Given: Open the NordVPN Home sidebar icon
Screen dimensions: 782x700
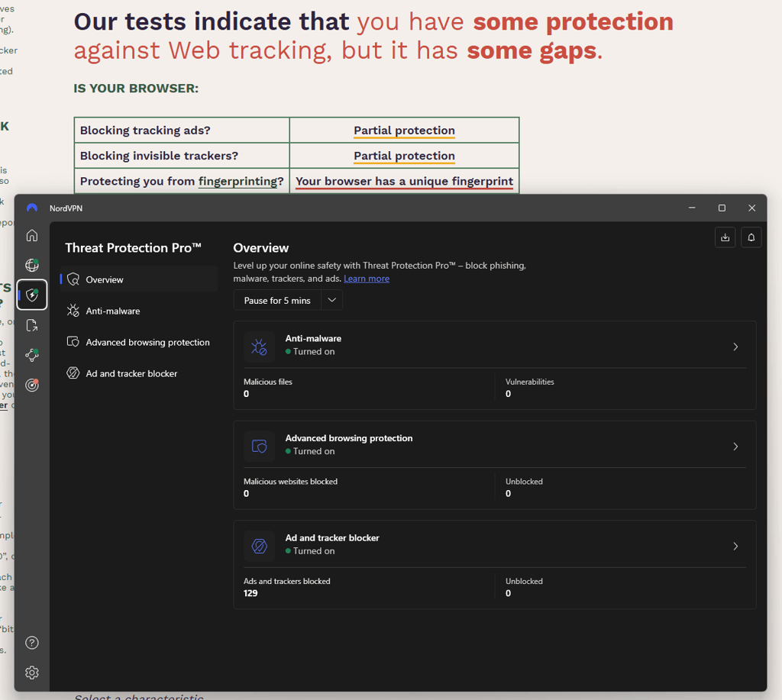Looking at the screenshot, I should [32, 235].
